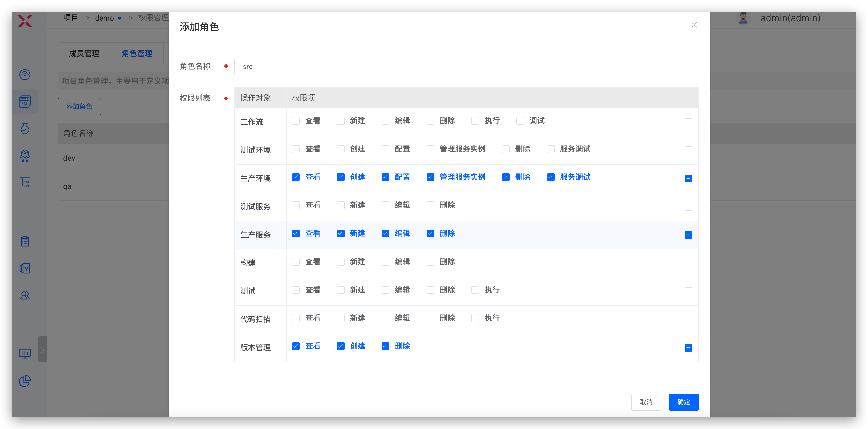The height and width of the screenshot is (429, 868).
Task: Click the dashboard gauge icon in sidebar
Action: [x=25, y=74]
